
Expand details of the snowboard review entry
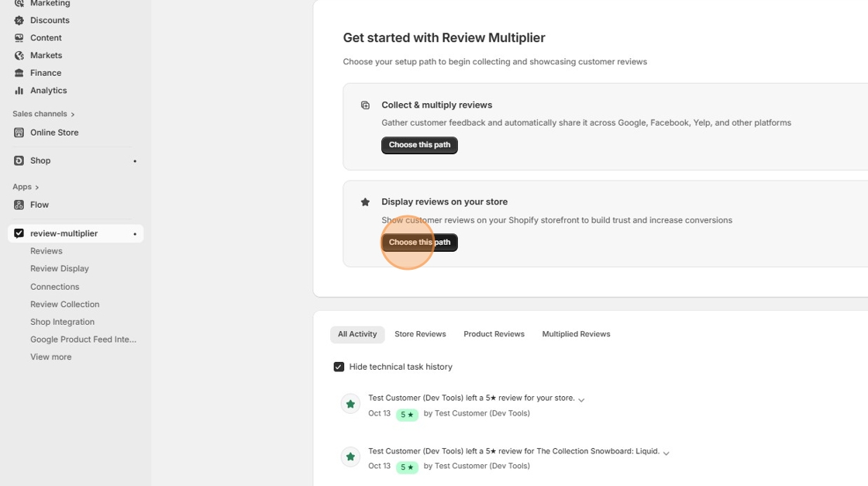tap(666, 452)
